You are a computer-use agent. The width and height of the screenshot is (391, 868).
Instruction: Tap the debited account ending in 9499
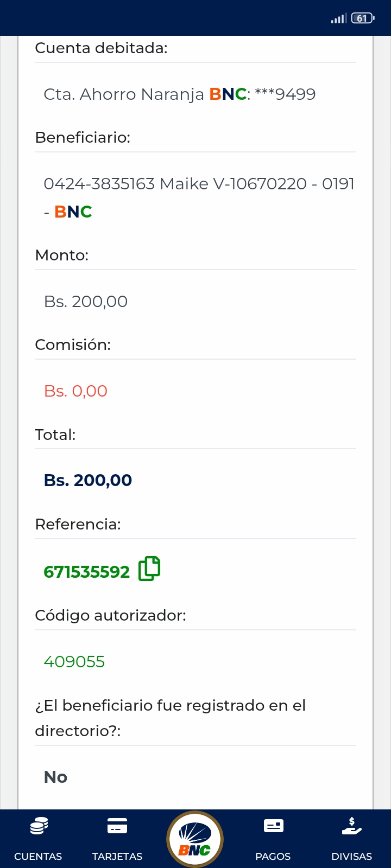(x=179, y=94)
